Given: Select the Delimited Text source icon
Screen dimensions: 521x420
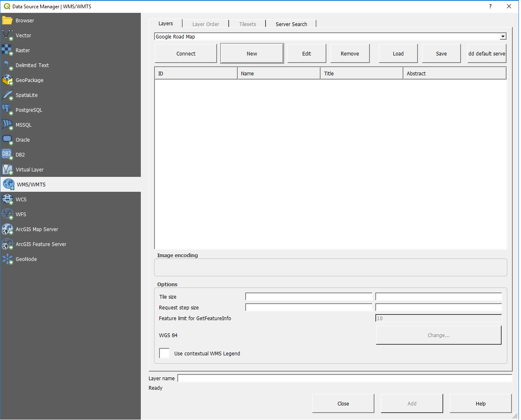Looking at the screenshot, I should click(7, 65).
